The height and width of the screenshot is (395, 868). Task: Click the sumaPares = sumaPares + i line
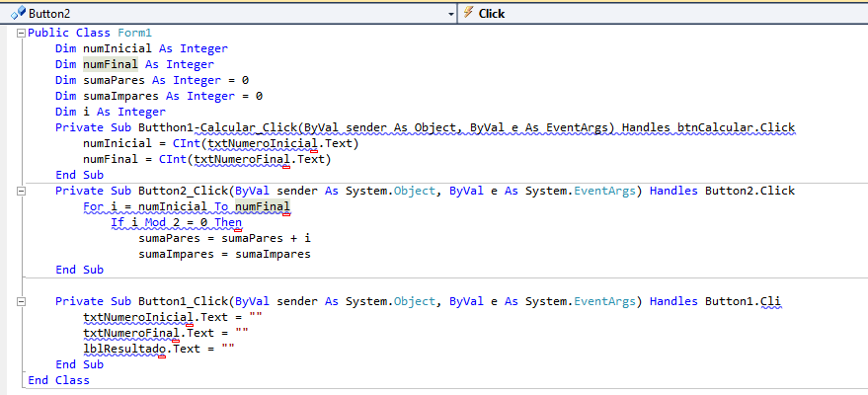(x=224, y=238)
